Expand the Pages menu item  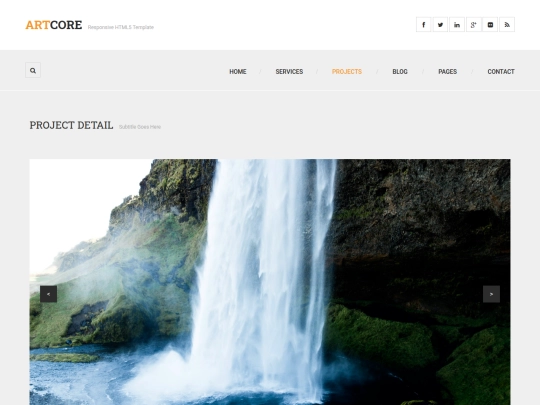tap(447, 72)
